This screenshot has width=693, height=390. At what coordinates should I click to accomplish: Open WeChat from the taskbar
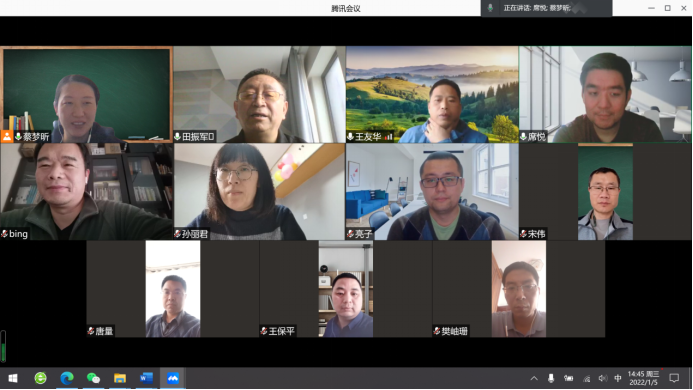tap(93, 378)
